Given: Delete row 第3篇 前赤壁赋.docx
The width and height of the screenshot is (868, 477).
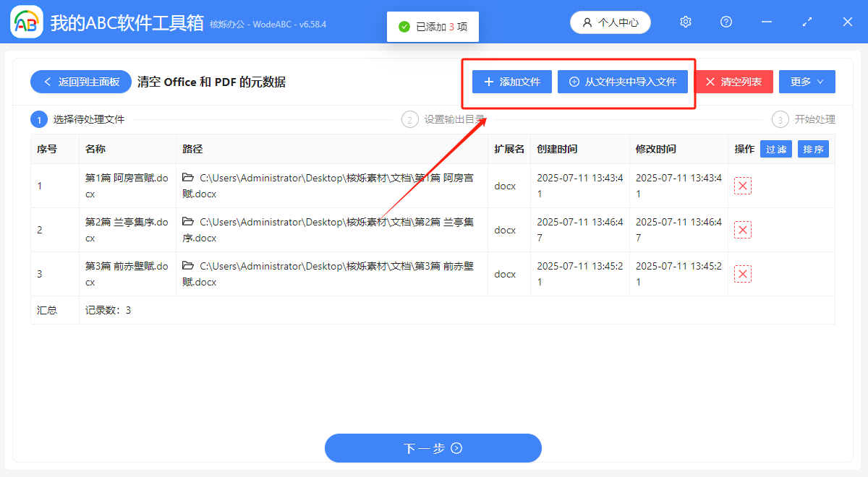Looking at the screenshot, I should (743, 274).
